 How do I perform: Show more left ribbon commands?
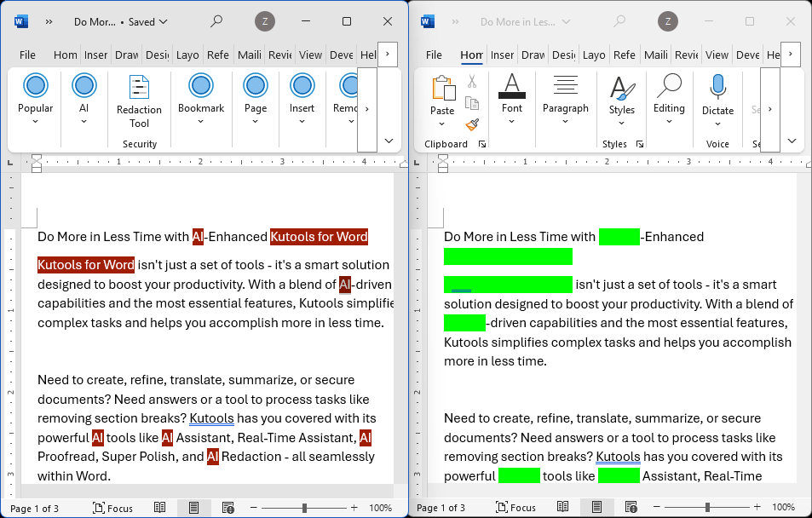coord(367,109)
